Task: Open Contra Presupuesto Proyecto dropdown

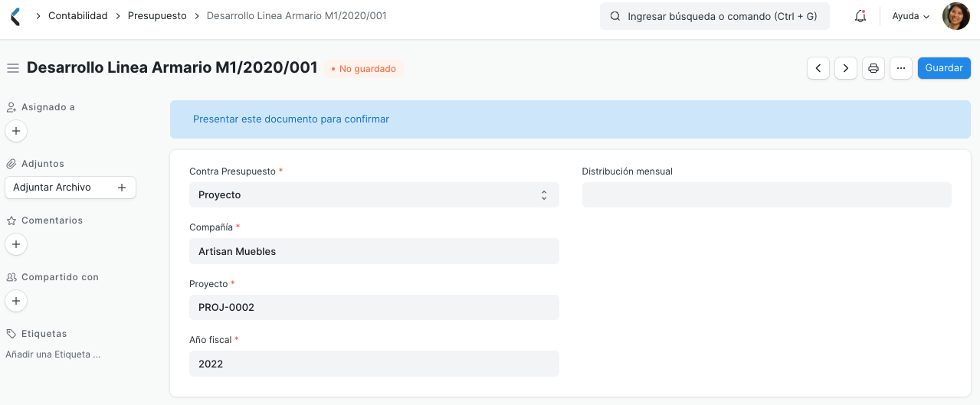Action: click(374, 195)
